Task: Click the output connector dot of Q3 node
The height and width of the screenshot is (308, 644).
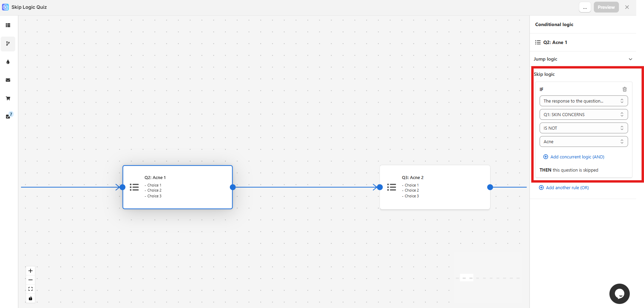Action: coord(490,187)
